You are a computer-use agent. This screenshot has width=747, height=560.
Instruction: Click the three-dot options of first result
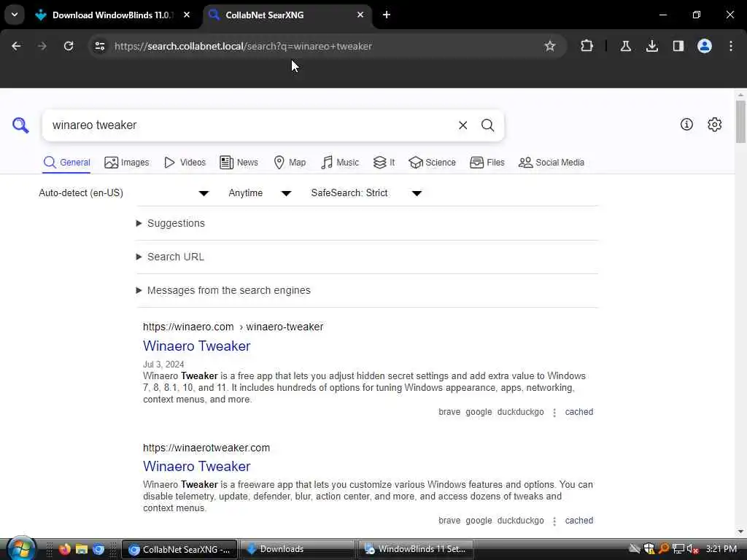[x=554, y=413]
